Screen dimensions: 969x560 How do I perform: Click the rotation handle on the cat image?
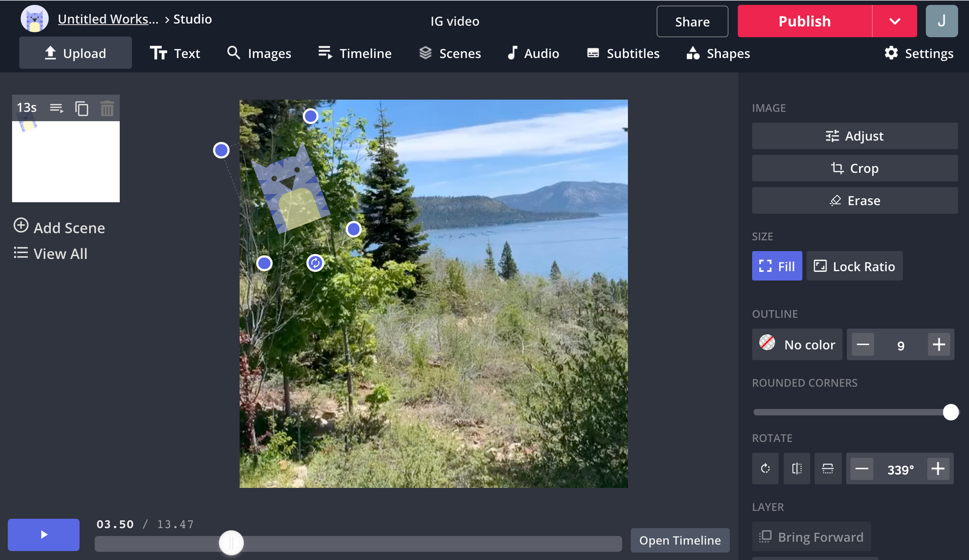(x=315, y=263)
